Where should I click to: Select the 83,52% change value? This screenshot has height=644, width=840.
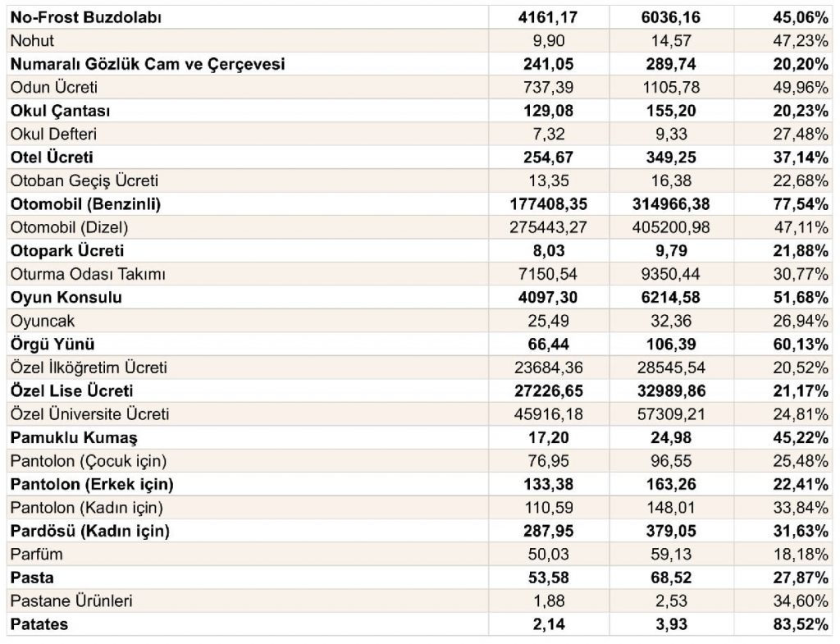801,624
